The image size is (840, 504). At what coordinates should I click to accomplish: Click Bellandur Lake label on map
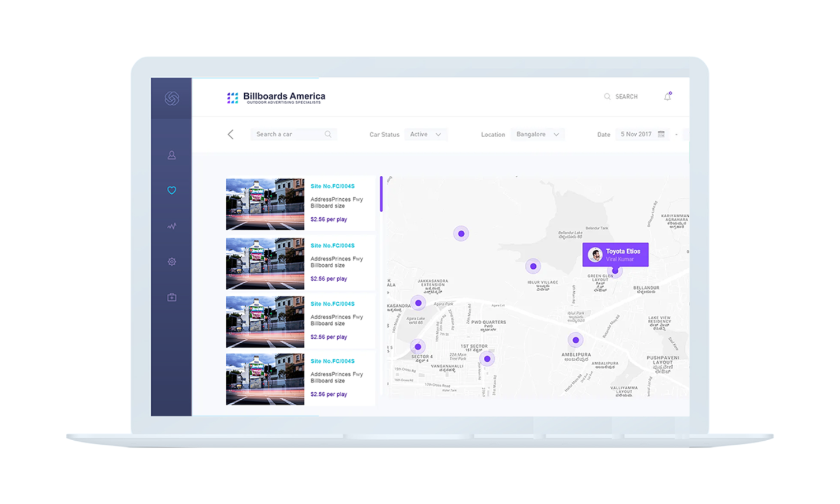coord(570,232)
